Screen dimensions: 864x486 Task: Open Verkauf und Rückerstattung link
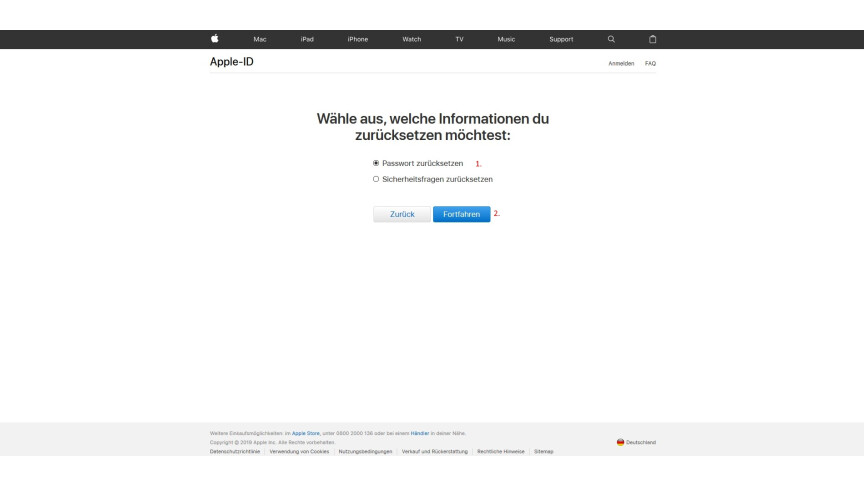click(x=434, y=451)
